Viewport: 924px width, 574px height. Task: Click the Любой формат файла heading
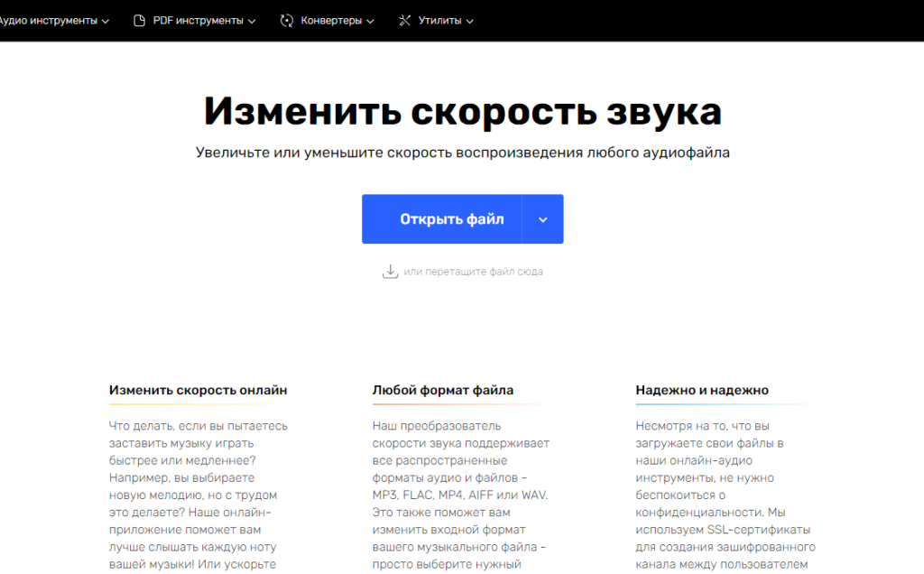coord(441,390)
